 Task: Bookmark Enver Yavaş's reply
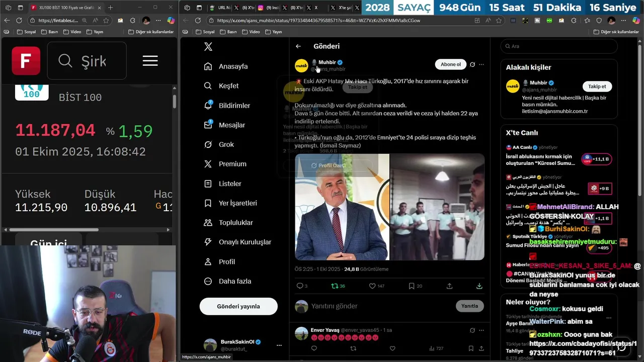[471, 348]
